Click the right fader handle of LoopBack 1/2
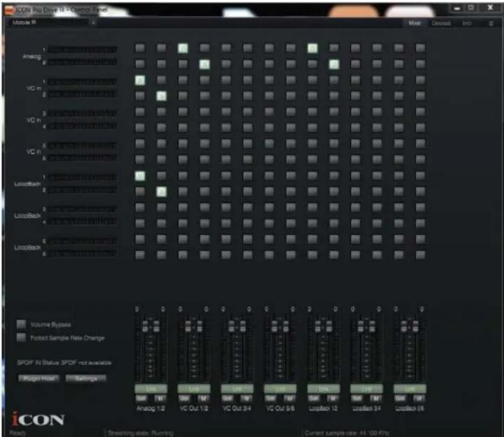The height and width of the screenshot is (437, 504). [329, 327]
